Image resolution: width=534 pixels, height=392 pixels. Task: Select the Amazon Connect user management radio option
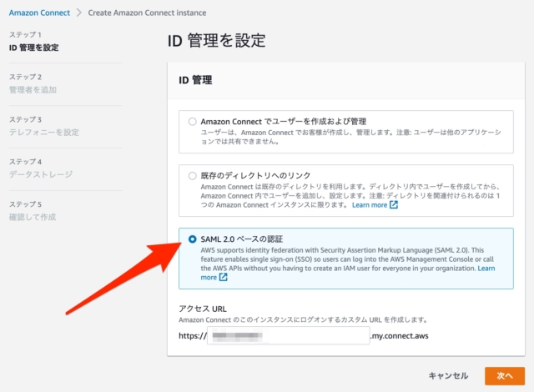coord(193,122)
